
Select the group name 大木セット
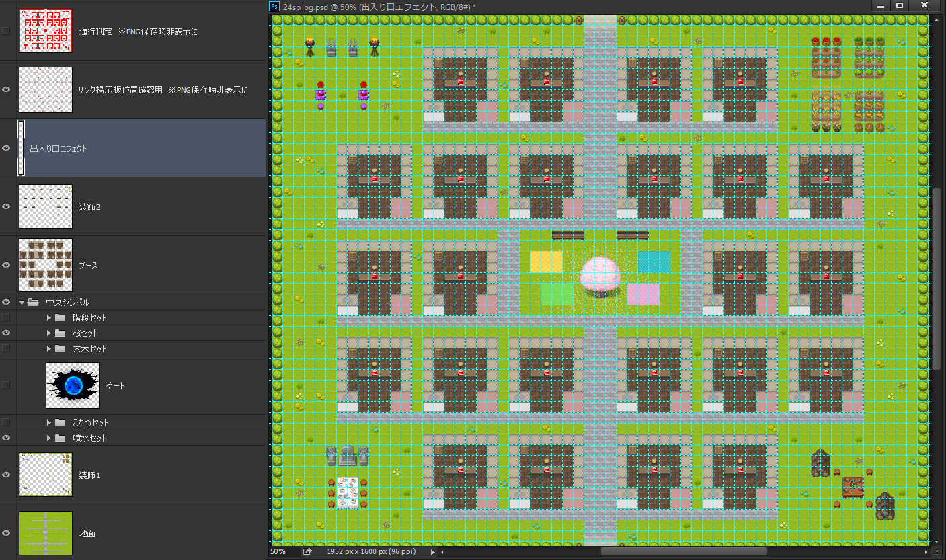coord(89,348)
